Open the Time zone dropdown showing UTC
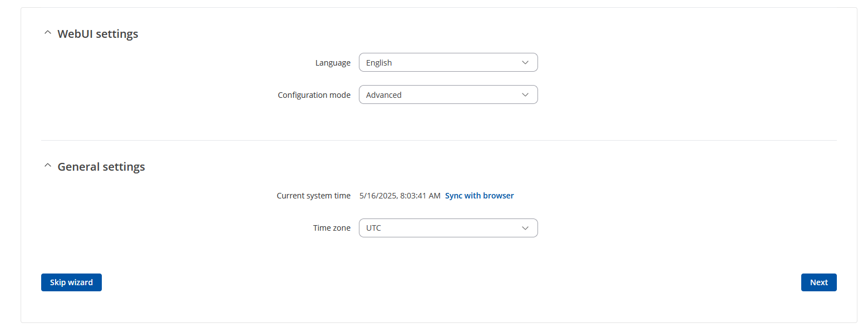Viewport: 868px width, 333px height. tap(448, 228)
